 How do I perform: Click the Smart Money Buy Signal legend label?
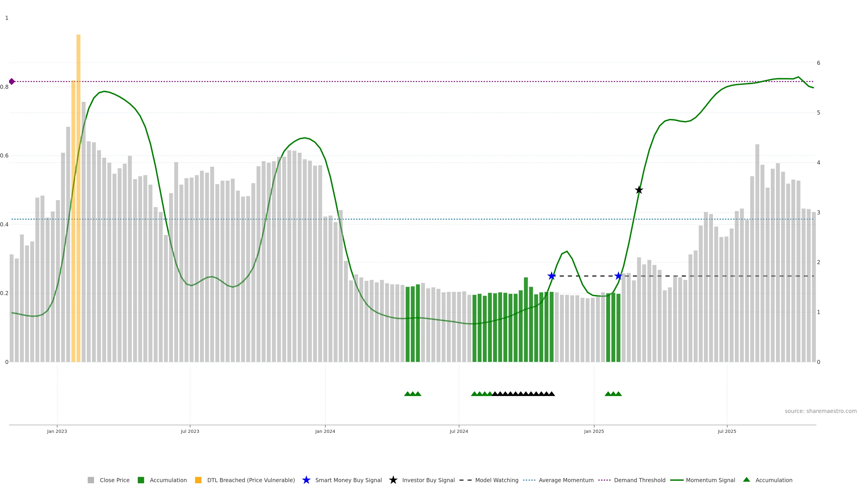pos(348,480)
